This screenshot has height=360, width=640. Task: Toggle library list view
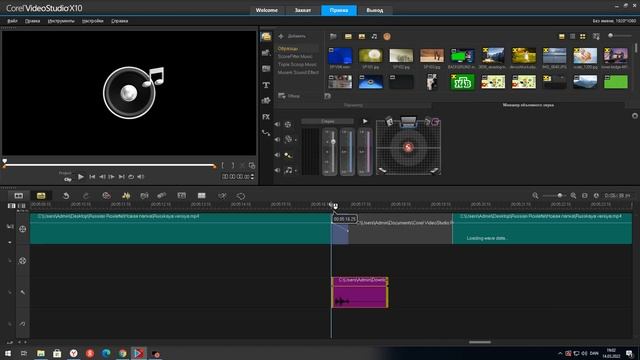click(x=573, y=36)
